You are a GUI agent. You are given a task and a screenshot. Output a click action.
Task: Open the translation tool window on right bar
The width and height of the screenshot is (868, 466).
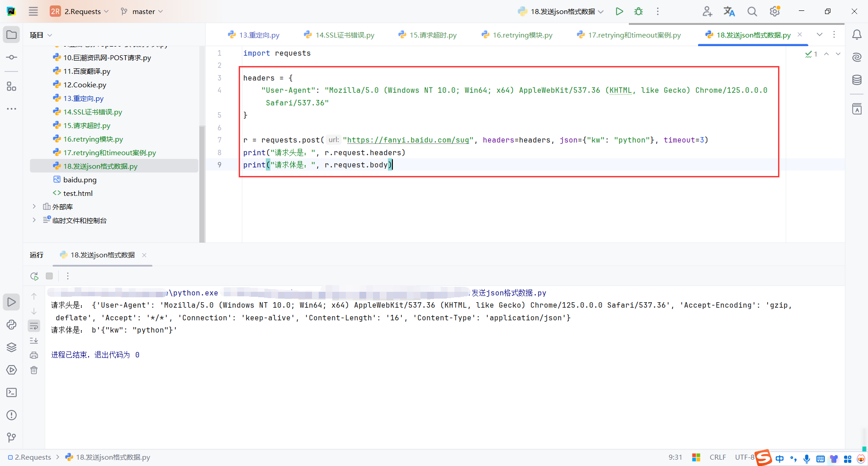coord(857,109)
